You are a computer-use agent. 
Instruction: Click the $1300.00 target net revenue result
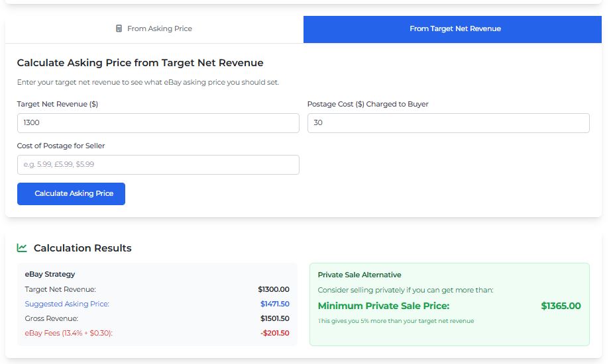tap(274, 289)
